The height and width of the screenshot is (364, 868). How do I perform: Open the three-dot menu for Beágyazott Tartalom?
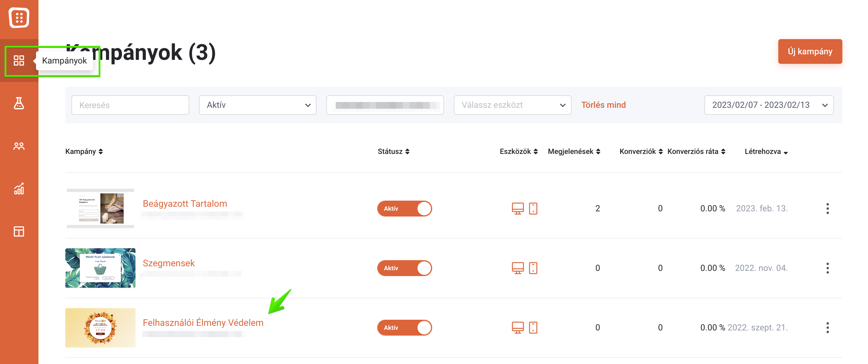pyautogui.click(x=828, y=209)
